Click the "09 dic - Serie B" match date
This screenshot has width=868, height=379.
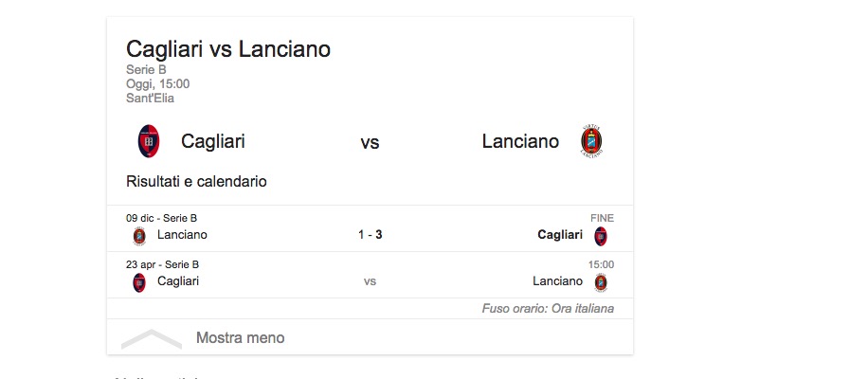click(x=162, y=218)
